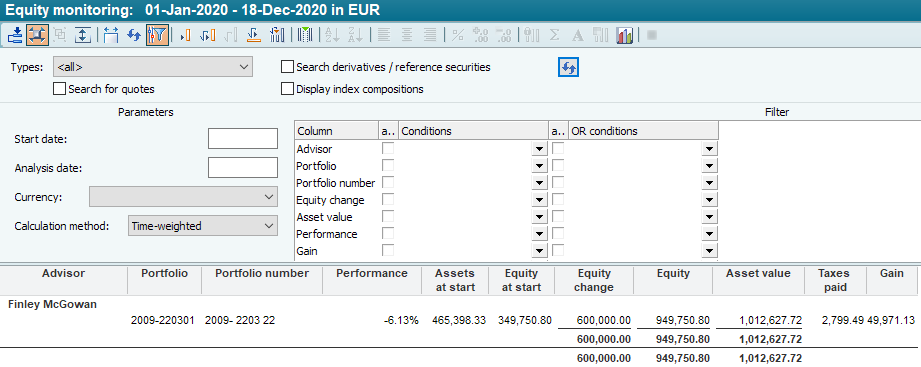Open the Calculation method Time-weighted dropdown
Viewport: 921px width, 367px height.
203,225
